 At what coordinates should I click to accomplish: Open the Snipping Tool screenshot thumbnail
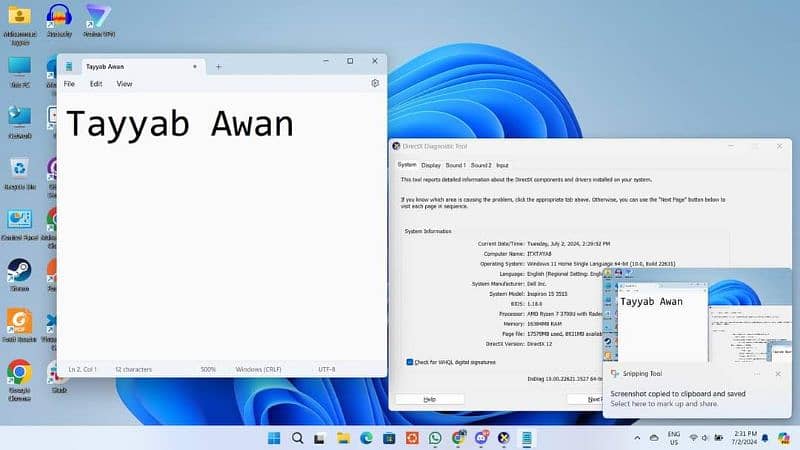pos(697,315)
